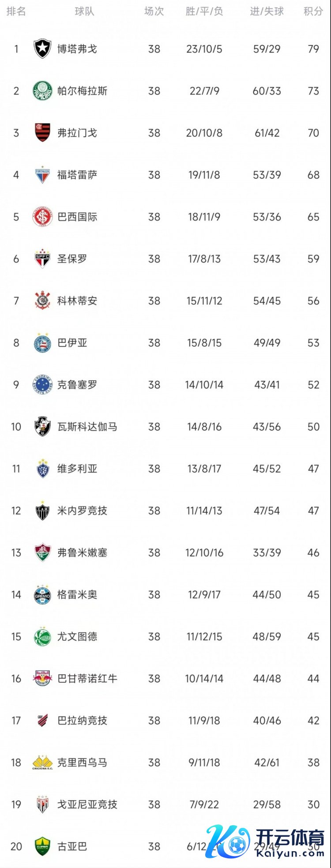Viewport: 331px width, 868px height.
Task: Select team name 戈亚尼亚竞技
Action: 87,804
